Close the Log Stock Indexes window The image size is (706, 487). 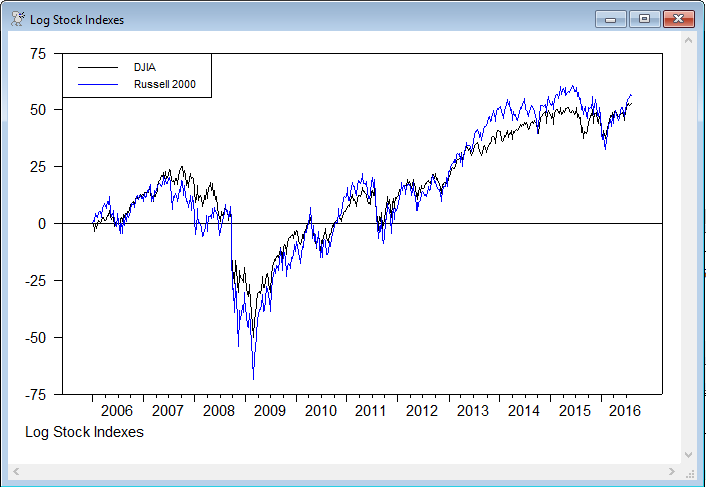click(x=679, y=18)
